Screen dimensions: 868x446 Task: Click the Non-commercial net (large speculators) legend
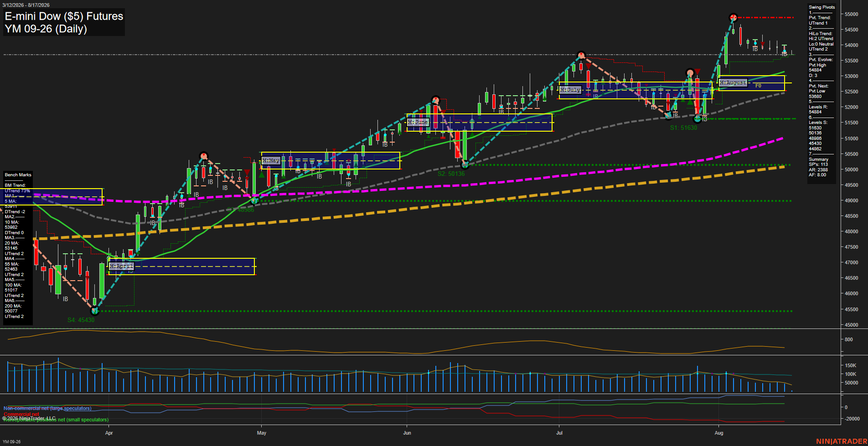(x=47, y=408)
